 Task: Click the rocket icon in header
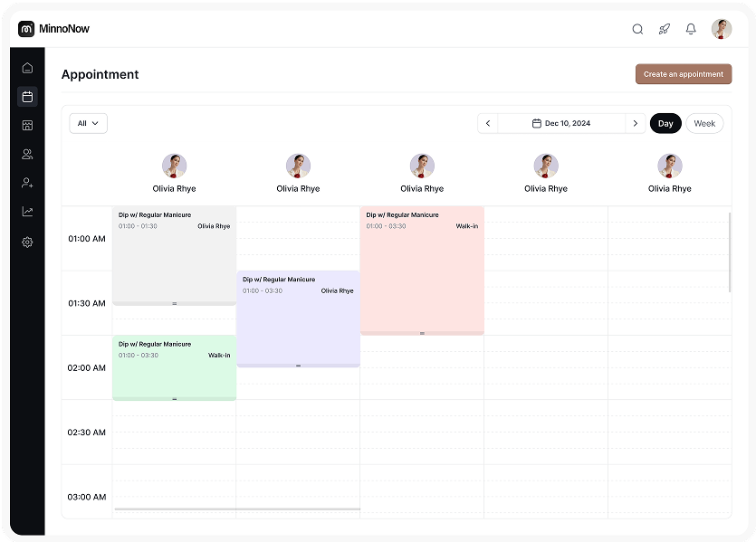coord(664,29)
